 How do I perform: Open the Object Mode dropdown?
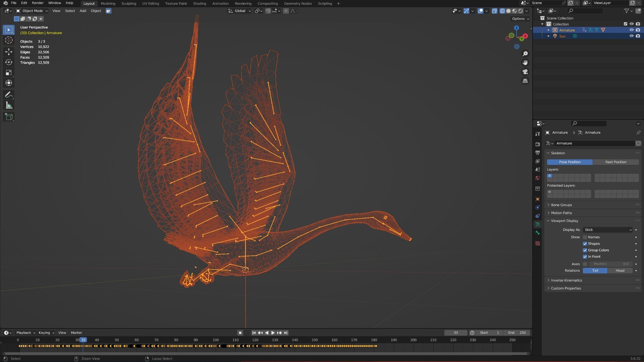(32, 11)
